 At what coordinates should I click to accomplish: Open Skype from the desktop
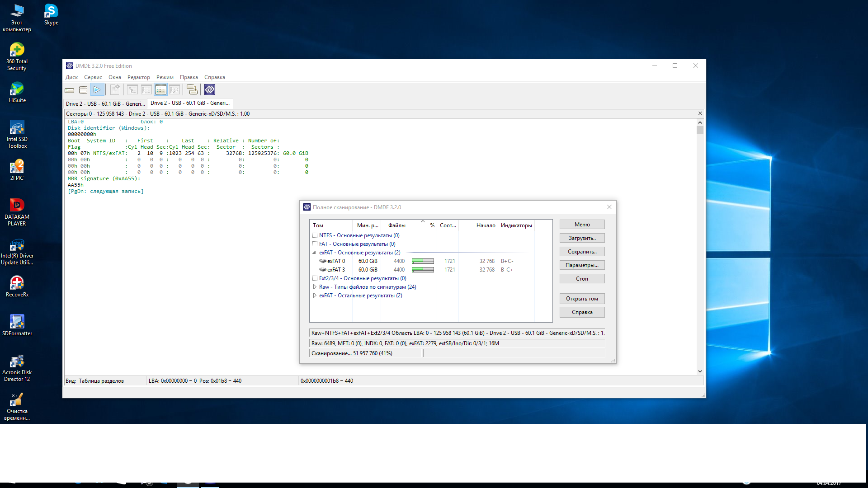(51, 14)
